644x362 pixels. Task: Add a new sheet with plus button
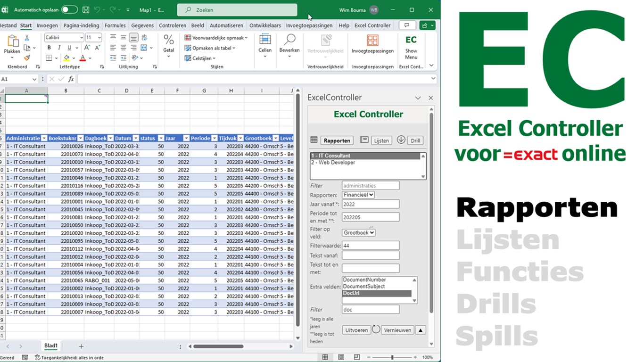81,346
